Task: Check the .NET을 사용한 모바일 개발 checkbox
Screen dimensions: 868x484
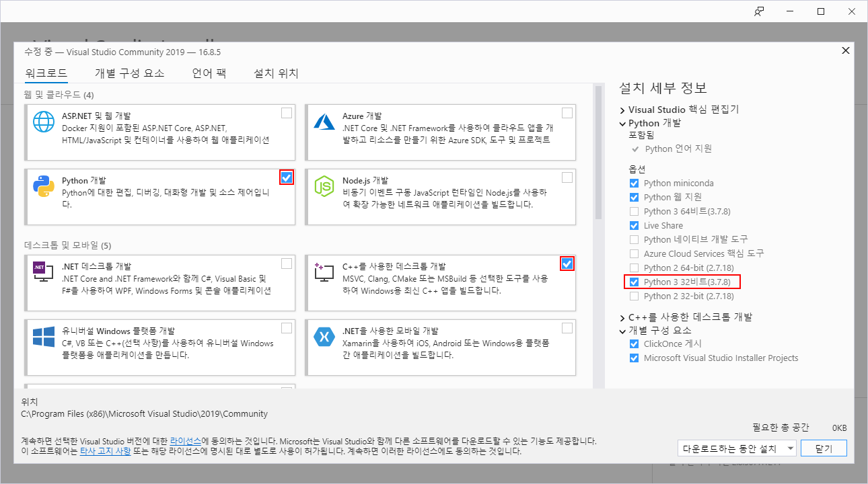Action: point(567,328)
